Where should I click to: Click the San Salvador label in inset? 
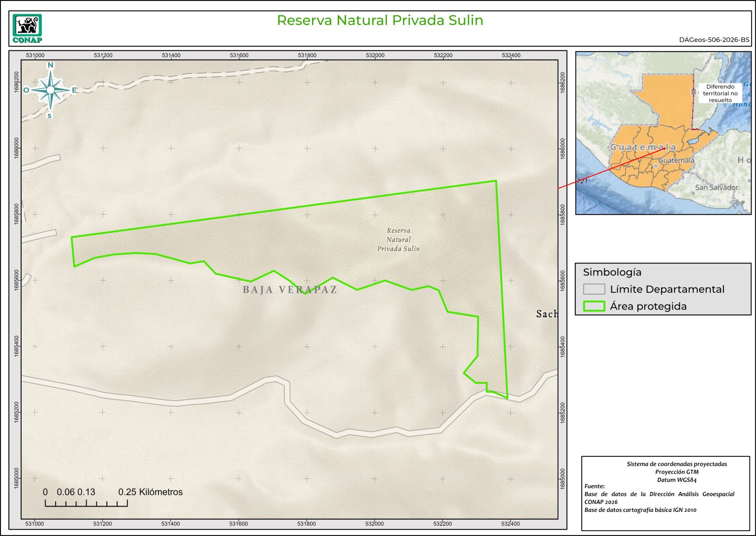[x=717, y=188]
